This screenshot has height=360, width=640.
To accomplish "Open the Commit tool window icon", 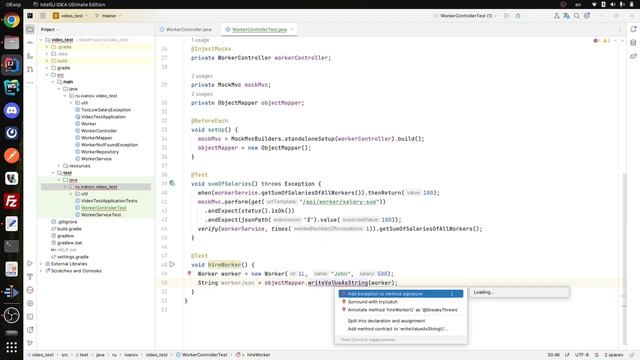I will [x=30, y=42].
